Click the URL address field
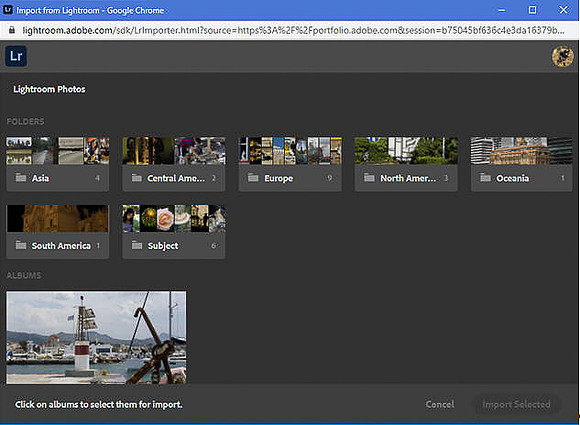The height and width of the screenshot is (425, 580). (293, 30)
